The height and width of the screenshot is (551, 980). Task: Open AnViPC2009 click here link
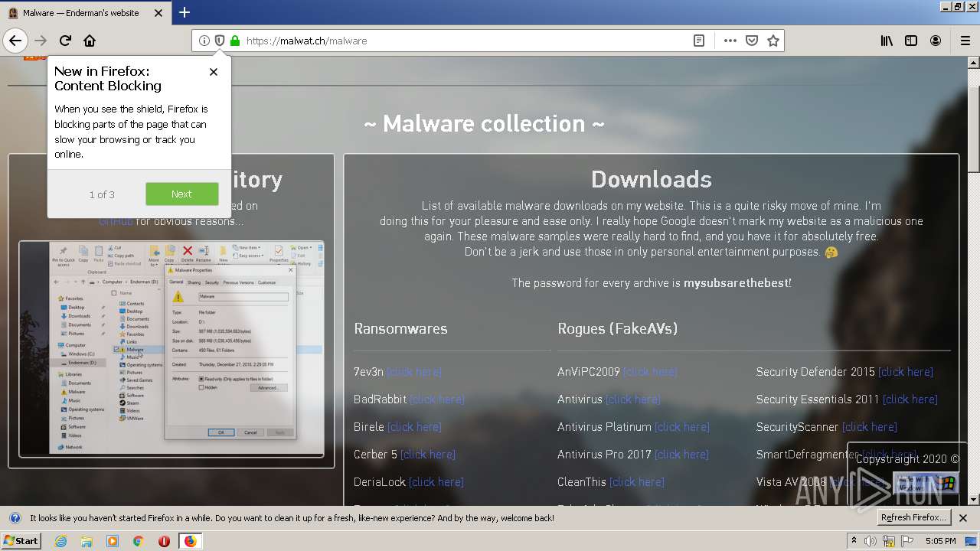tap(650, 372)
